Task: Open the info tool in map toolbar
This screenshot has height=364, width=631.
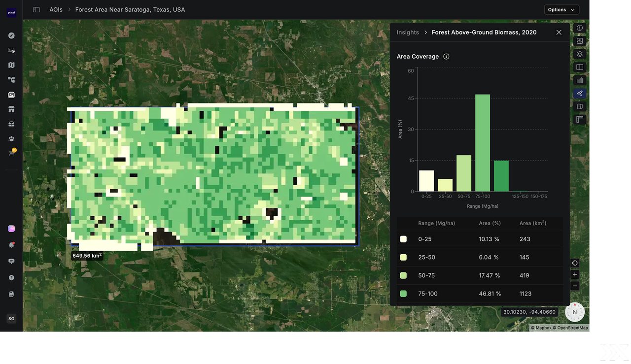Action: 580,28
